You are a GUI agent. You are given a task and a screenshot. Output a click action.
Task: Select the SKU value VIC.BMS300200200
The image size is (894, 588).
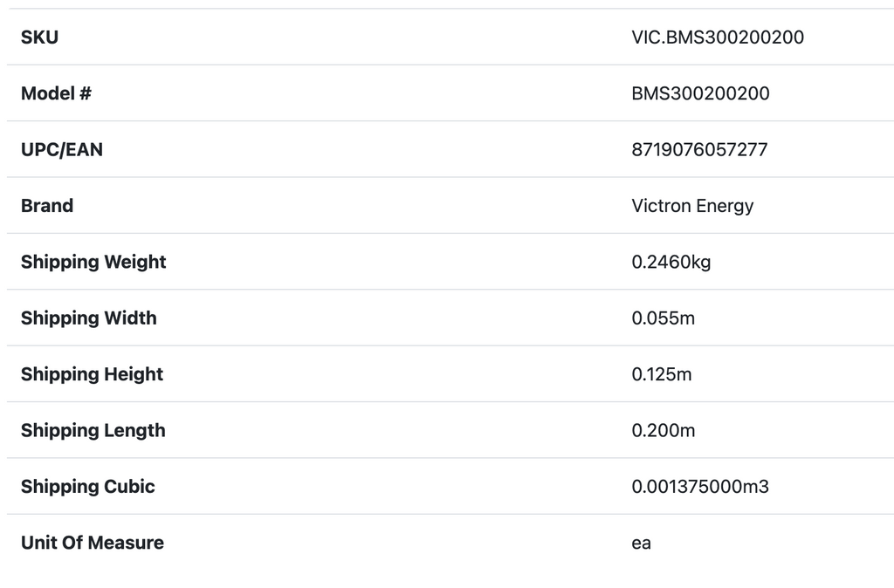(x=718, y=38)
